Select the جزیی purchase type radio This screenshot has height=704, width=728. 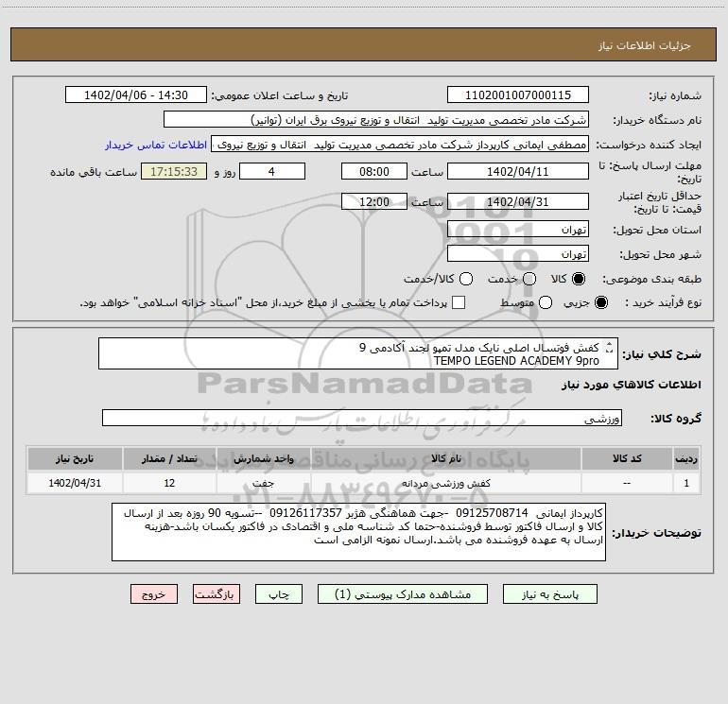(600, 302)
